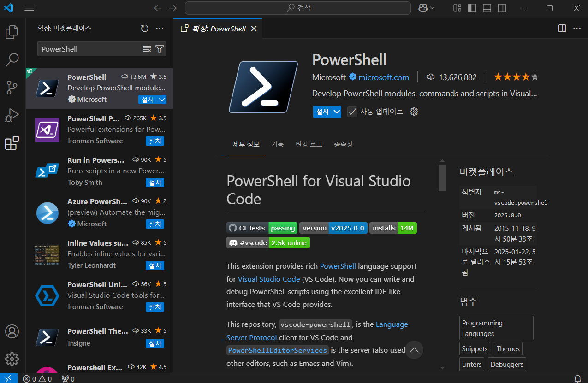Open filter extensions funnel icon
588x383 pixels.
point(160,49)
